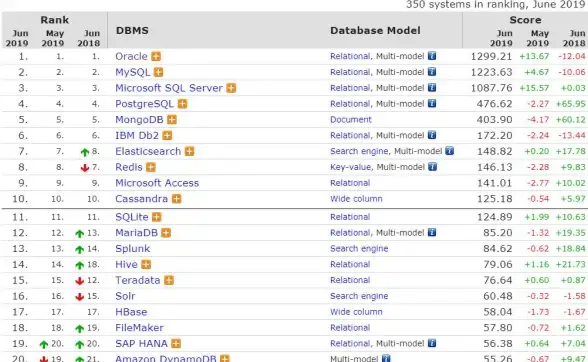
Task: Open the PostgreSQL link
Action: pyautogui.click(x=144, y=104)
